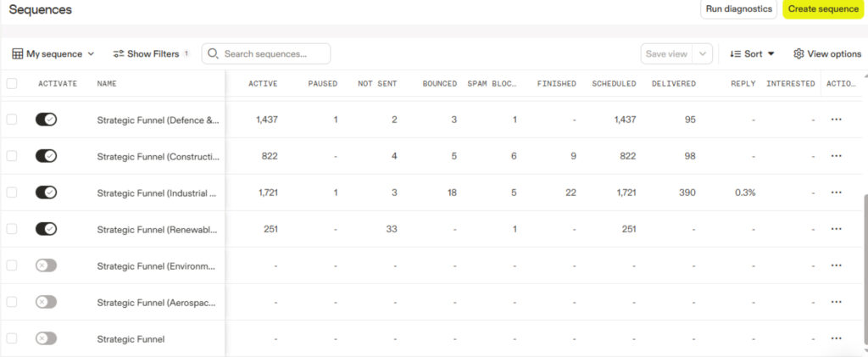
Task: Click the PAUSED column header
Action: [x=323, y=84]
